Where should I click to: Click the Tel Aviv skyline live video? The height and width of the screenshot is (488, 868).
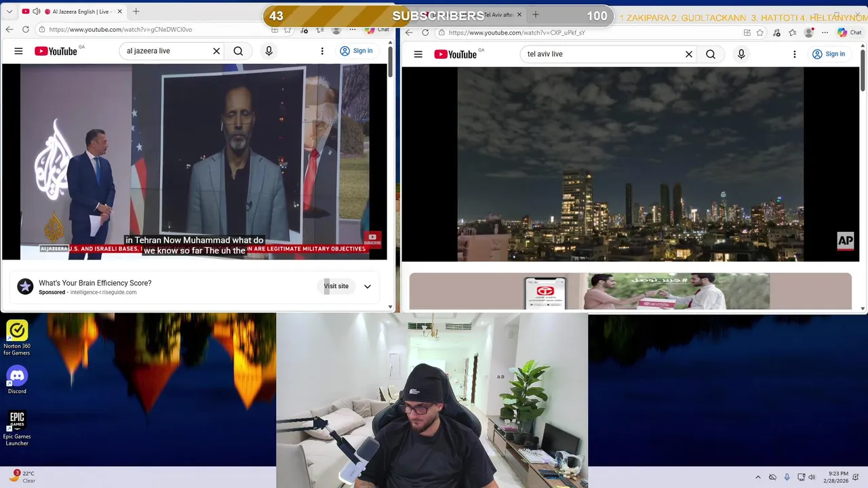coord(631,164)
